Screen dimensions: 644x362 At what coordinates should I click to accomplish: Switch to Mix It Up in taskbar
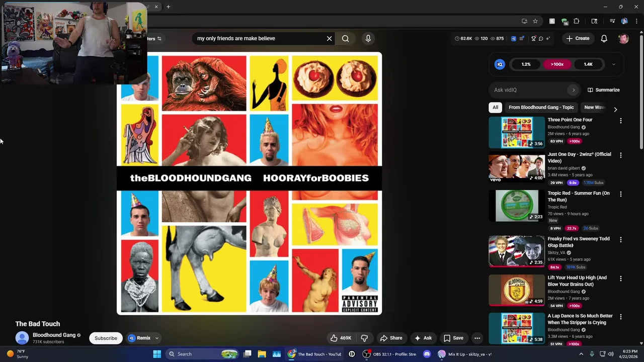tap(465, 354)
